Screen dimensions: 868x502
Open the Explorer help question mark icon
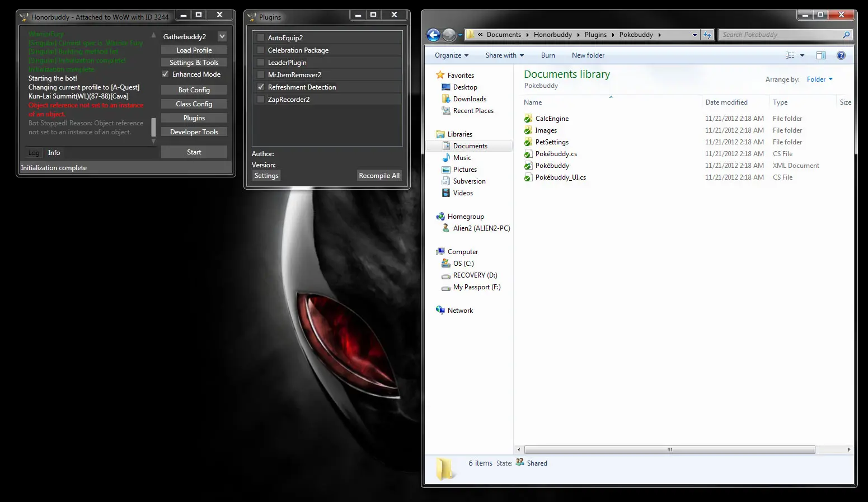coord(841,55)
